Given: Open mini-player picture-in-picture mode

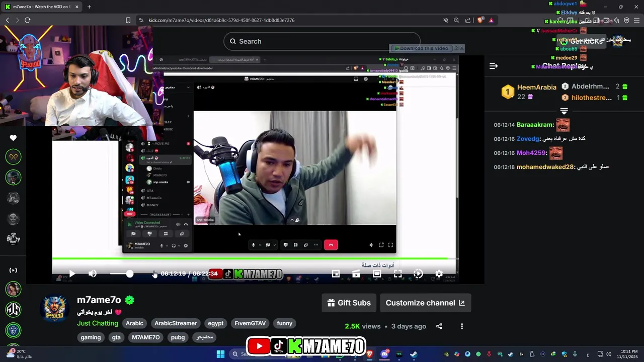Looking at the screenshot, I should coord(336,274).
